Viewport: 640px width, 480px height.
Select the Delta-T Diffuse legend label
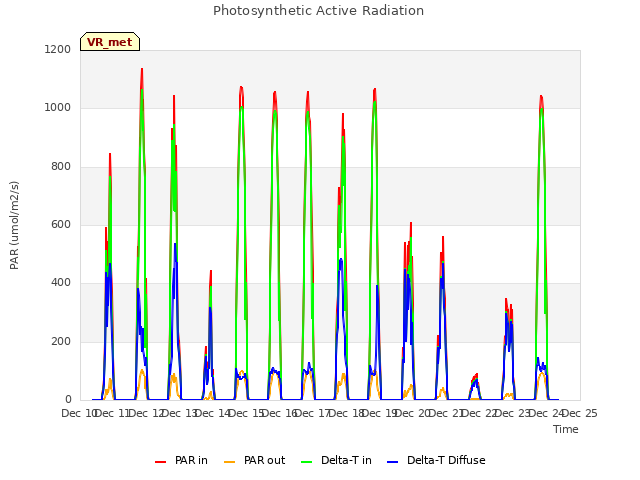click(446, 460)
